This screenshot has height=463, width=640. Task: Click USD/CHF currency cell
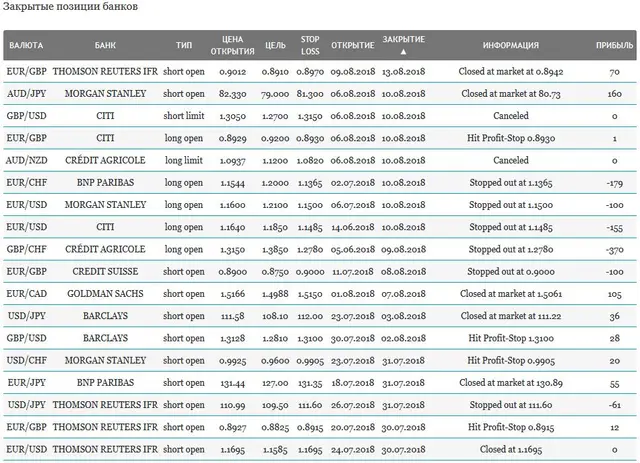pos(27,361)
